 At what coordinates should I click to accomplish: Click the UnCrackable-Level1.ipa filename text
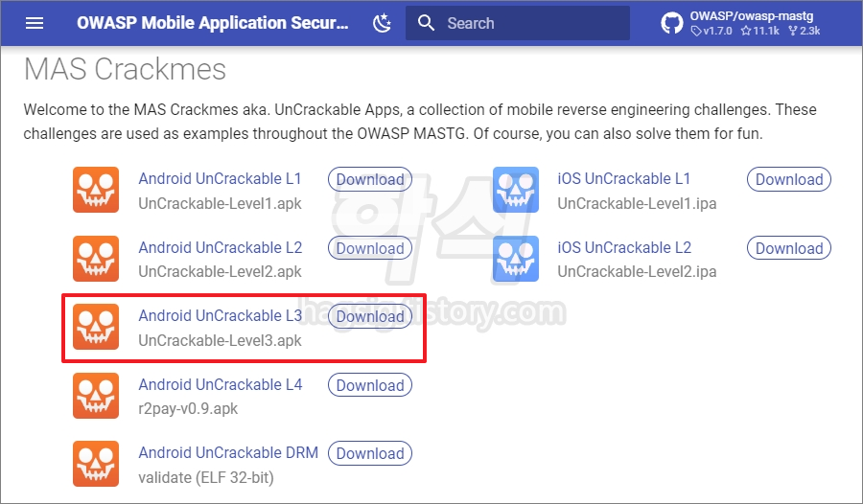(637, 203)
